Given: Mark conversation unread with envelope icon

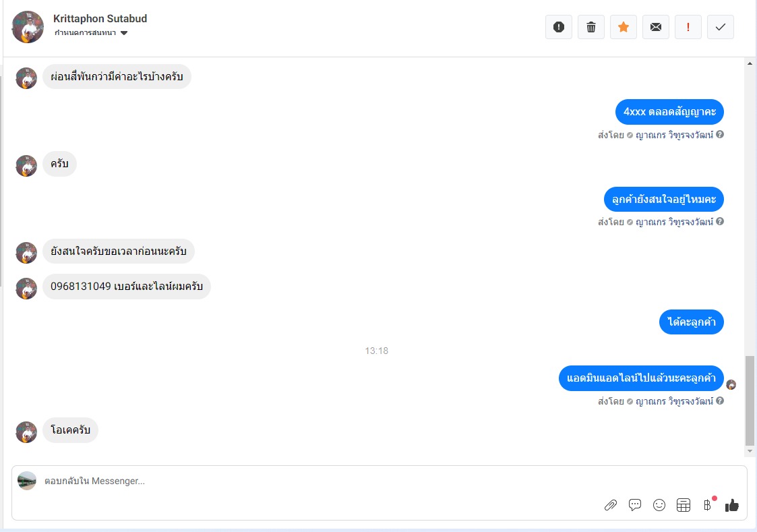Looking at the screenshot, I should 656,27.
